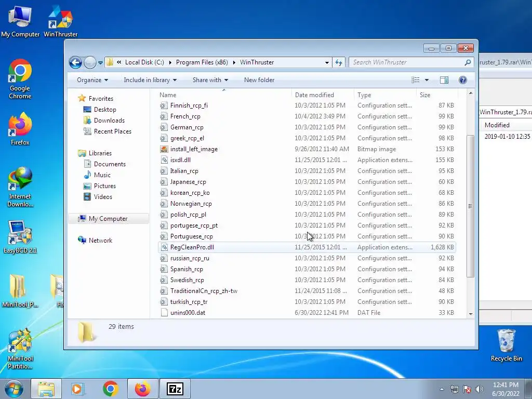Open EasyBCD 2.1 desktop shortcut
532x399 pixels.
20,237
